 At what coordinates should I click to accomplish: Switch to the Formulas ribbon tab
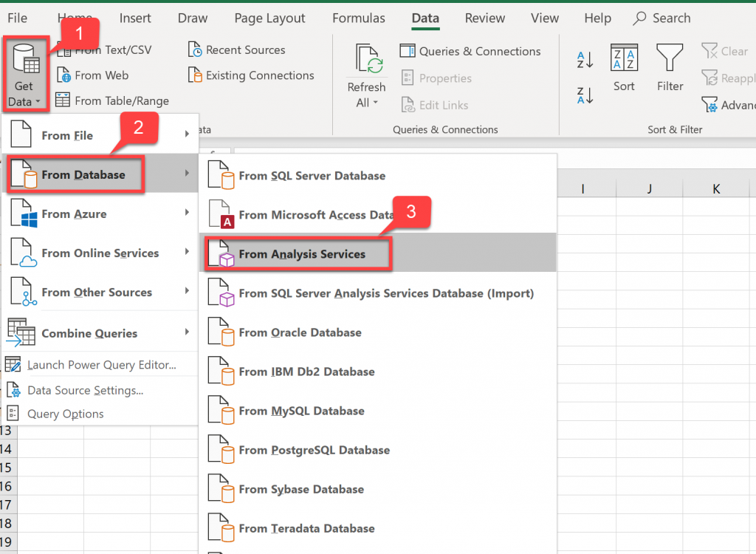[359, 18]
